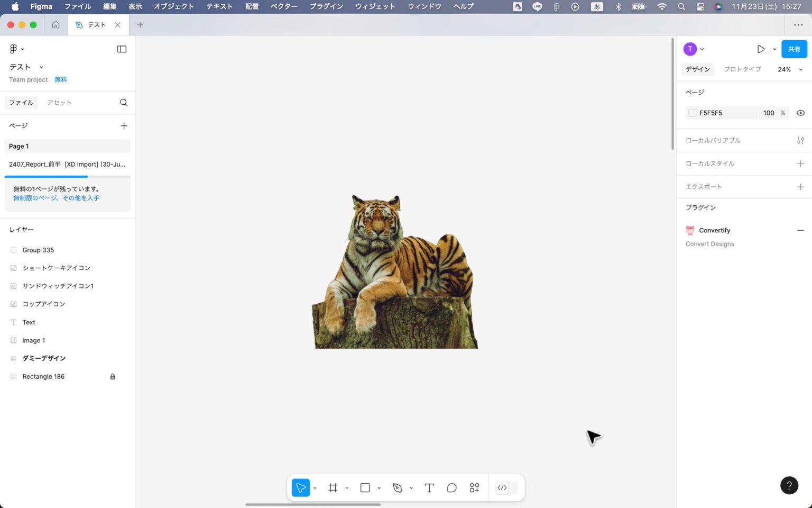Expand the Move tool dropdown chevron
Viewport: 812px width, 508px height.
click(315, 487)
